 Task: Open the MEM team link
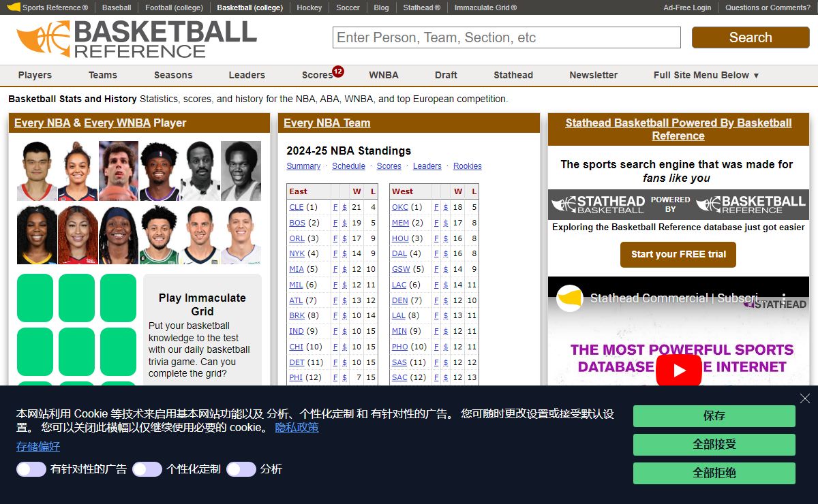coord(400,223)
